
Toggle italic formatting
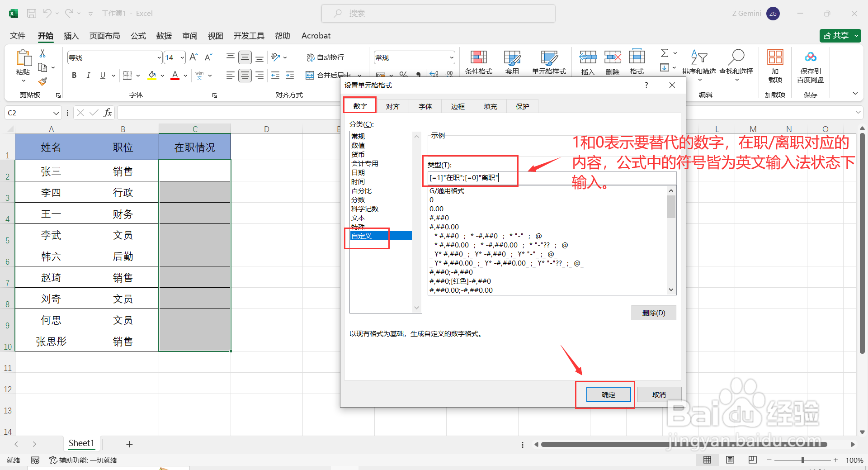coord(89,75)
